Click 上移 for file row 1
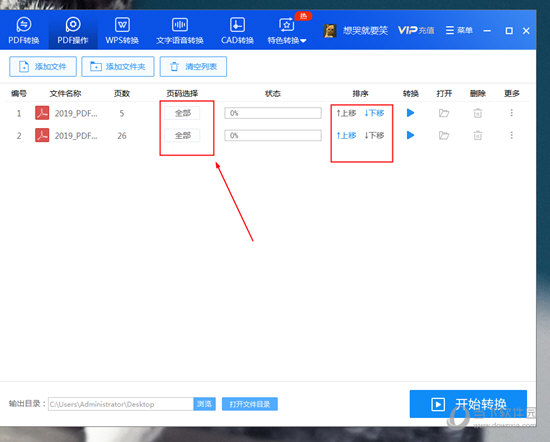The height and width of the screenshot is (442, 550). click(346, 113)
